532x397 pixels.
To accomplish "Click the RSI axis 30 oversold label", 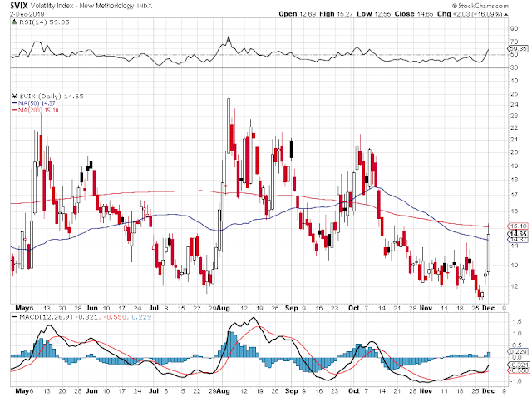I will pyautogui.click(x=514, y=68).
